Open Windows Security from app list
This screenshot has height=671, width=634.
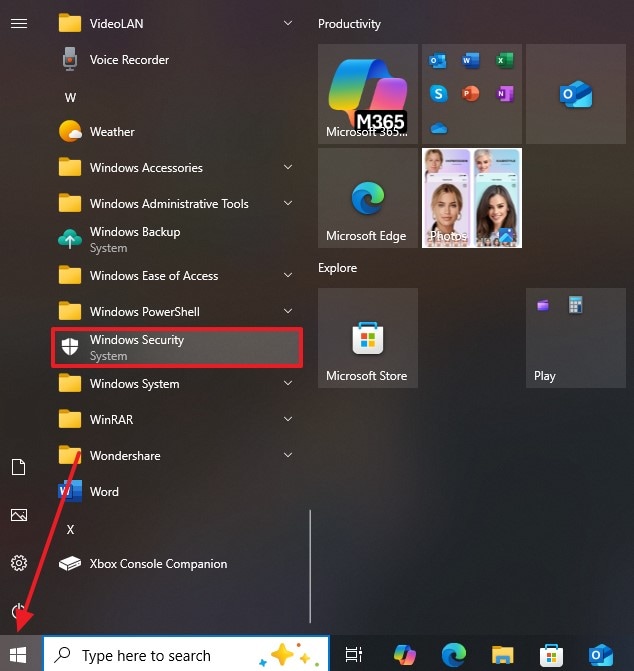177,347
